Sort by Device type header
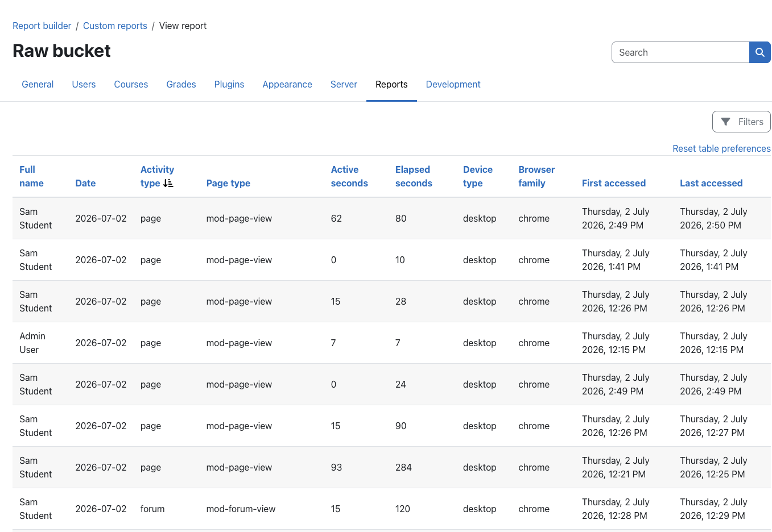 pos(478,176)
